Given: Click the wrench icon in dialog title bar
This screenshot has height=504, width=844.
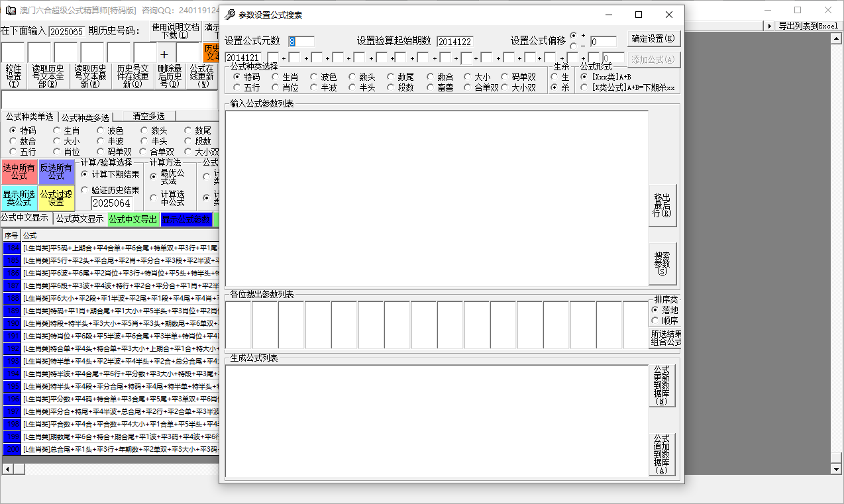Looking at the screenshot, I should tap(230, 15).
